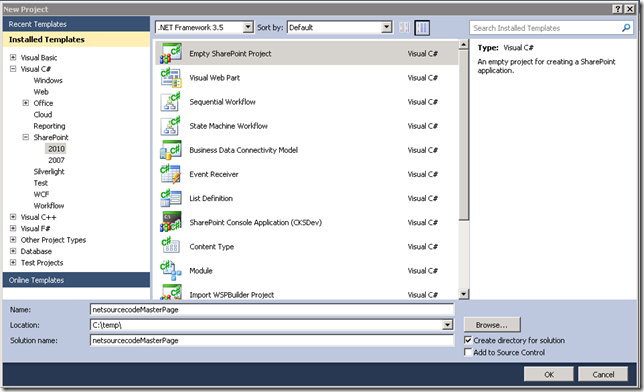This screenshot has width=644, height=392.
Task: Open the Online Templates section
Action: [x=76, y=280]
